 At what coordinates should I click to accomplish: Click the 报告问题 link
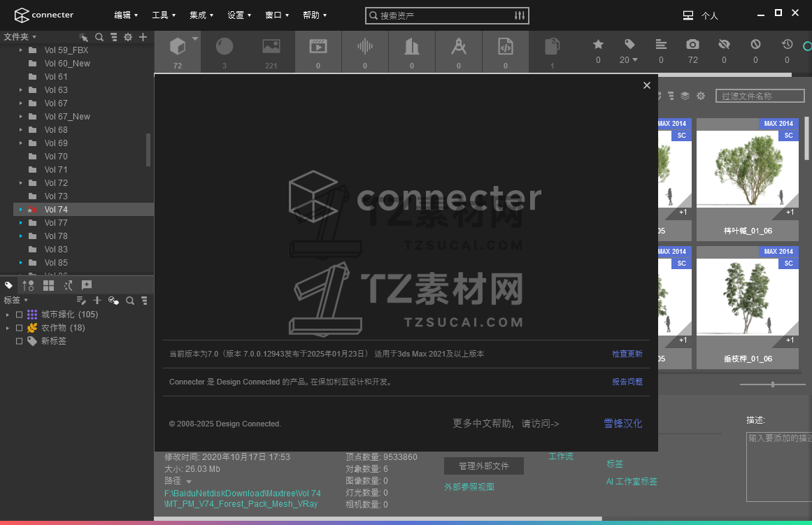coord(627,382)
